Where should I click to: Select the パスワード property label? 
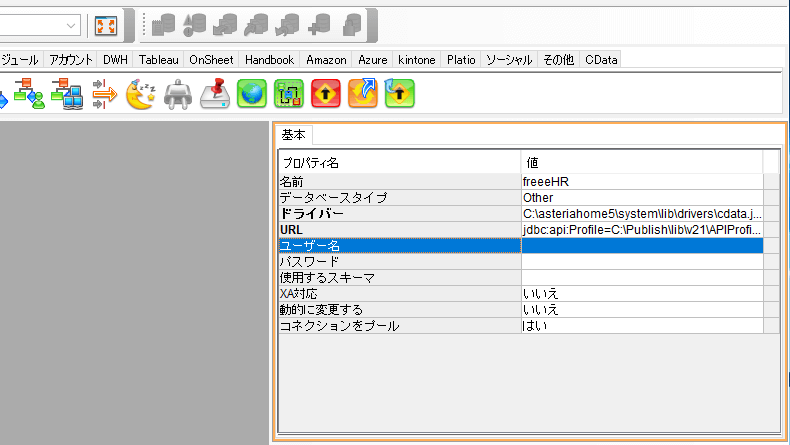pos(400,262)
